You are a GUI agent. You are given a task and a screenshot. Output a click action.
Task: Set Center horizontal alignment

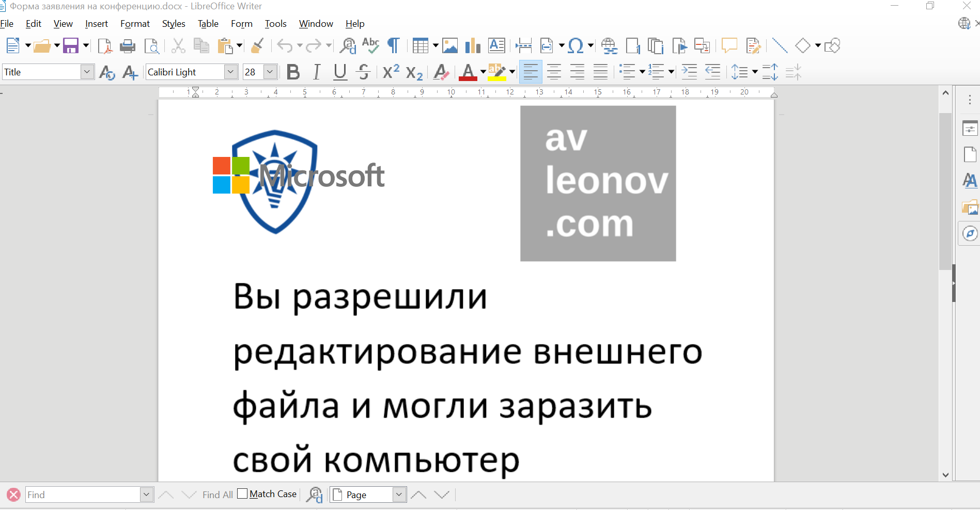tap(554, 72)
